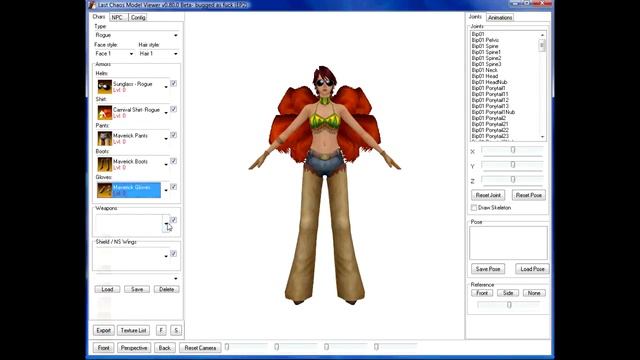Screen dimensions: 640x360
Task: Click the Save Pose button
Action: (x=488, y=269)
